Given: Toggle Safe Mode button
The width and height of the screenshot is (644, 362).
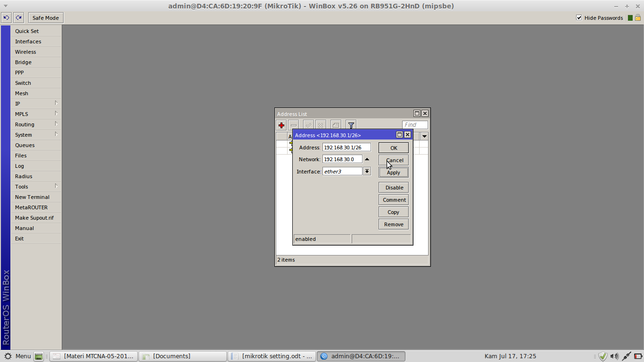Looking at the screenshot, I should 46,18.
